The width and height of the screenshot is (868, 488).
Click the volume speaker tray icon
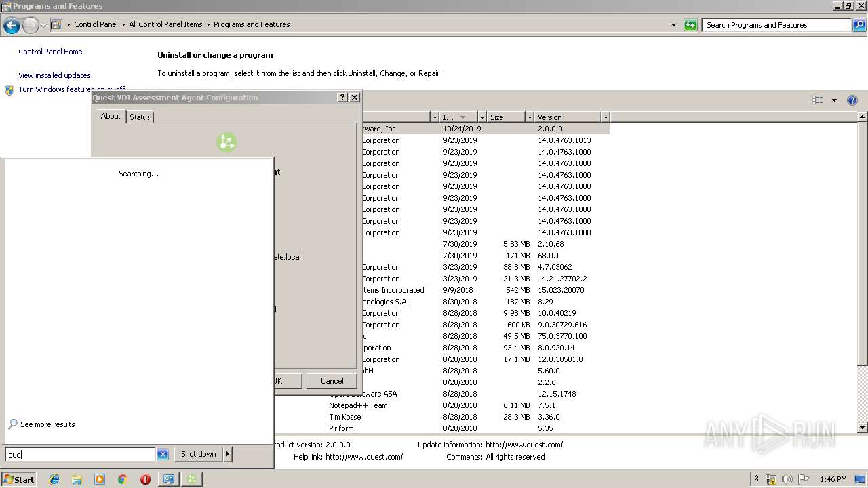point(787,479)
